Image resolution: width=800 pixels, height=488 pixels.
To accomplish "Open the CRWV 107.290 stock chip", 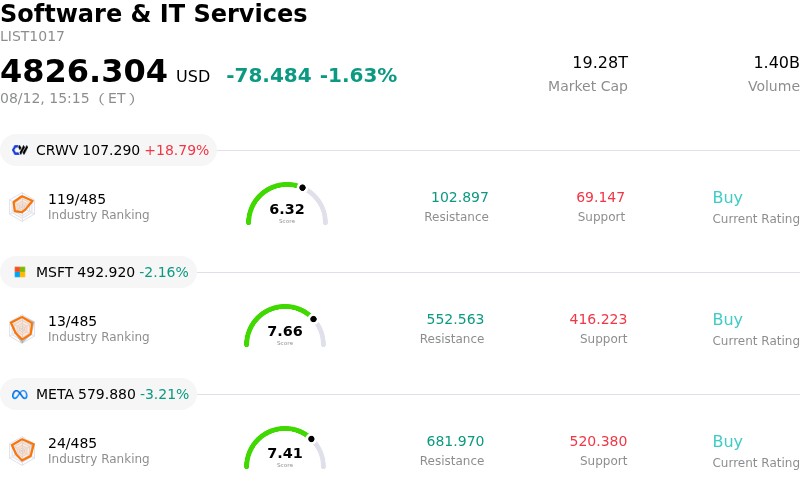I will coord(108,150).
